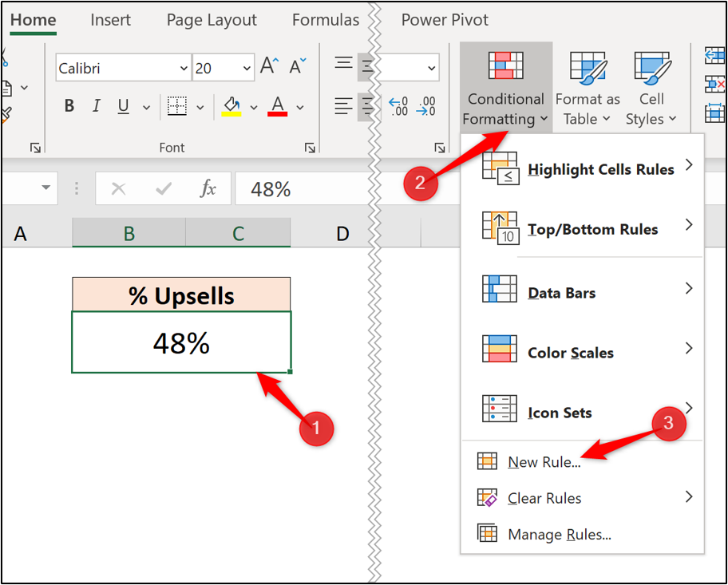This screenshot has width=728, height=585.
Task: Open the Calibri font name dropdown
Action: pyautogui.click(x=182, y=68)
